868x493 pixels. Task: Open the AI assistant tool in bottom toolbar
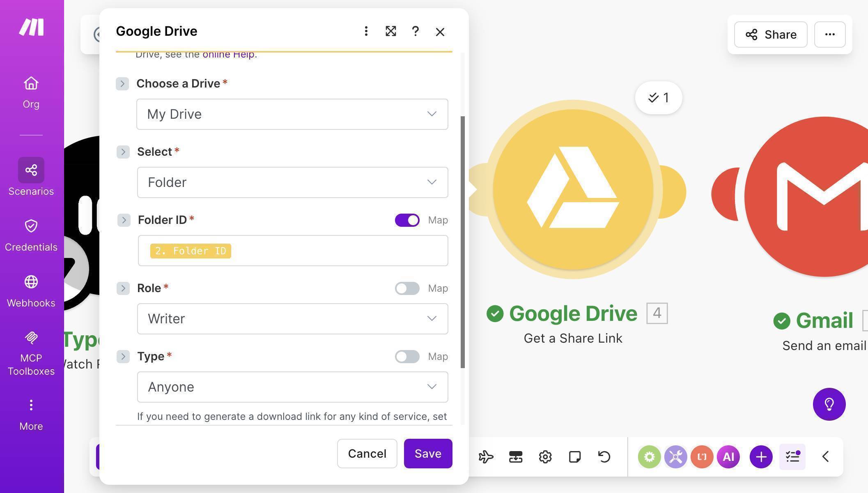728,456
